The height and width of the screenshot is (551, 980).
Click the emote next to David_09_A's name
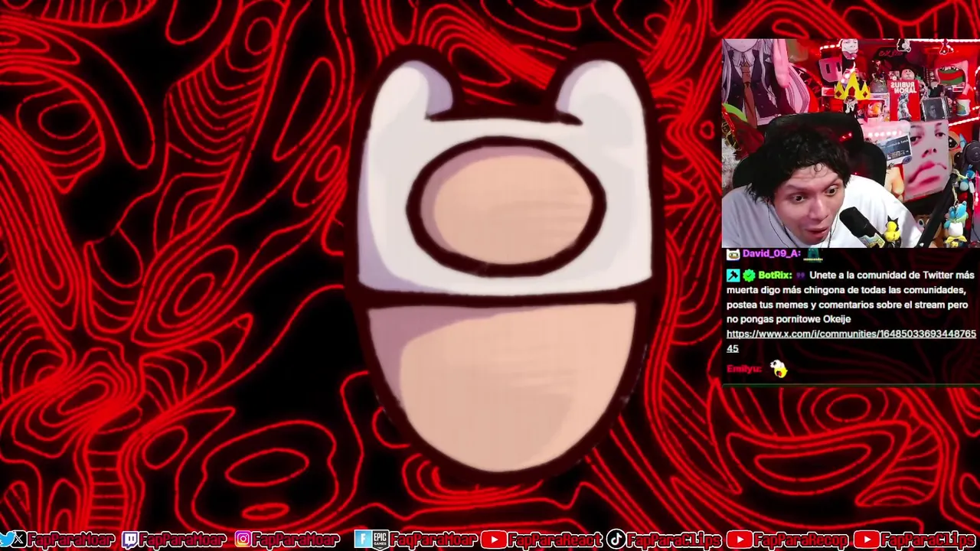point(812,256)
